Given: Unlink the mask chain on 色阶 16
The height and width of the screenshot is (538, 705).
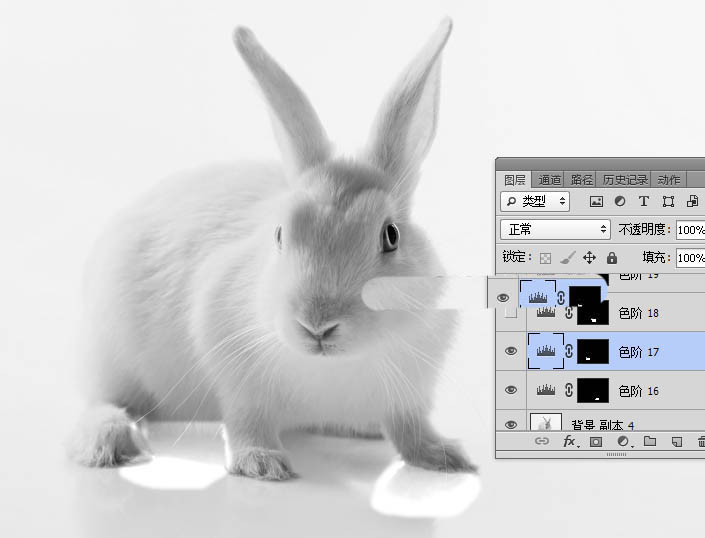Looking at the screenshot, I should click(569, 390).
